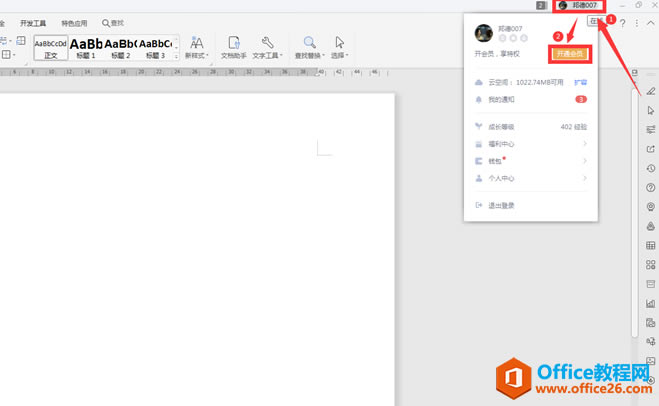The height and width of the screenshot is (406, 659).
Task: Switch to the 特色应用 ribbon tab
Action: (x=74, y=22)
